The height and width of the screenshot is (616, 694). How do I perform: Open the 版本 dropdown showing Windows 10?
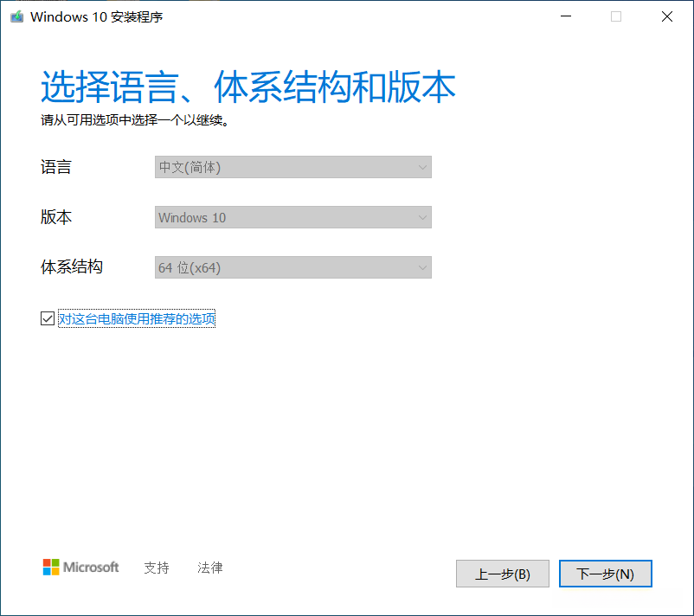293,217
